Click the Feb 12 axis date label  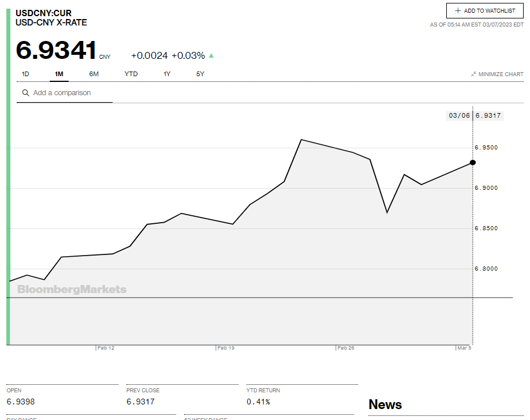tap(106, 348)
